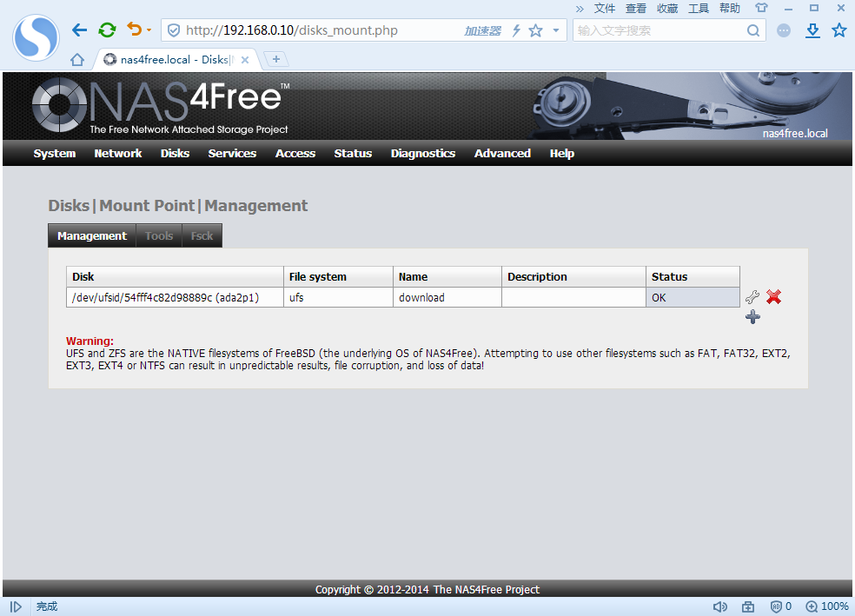Click the zoom 100% control
Viewport: 855px width, 616px height.
[827, 606]
